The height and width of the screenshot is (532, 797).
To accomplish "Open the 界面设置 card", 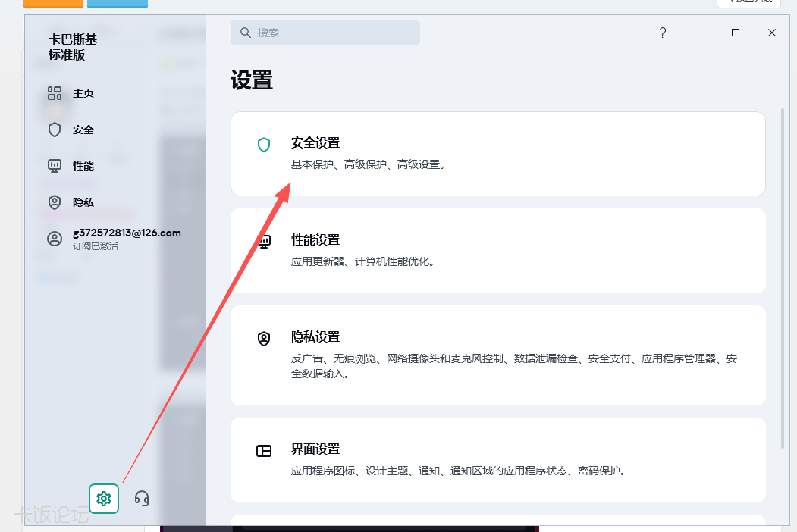I will point(498,460).
